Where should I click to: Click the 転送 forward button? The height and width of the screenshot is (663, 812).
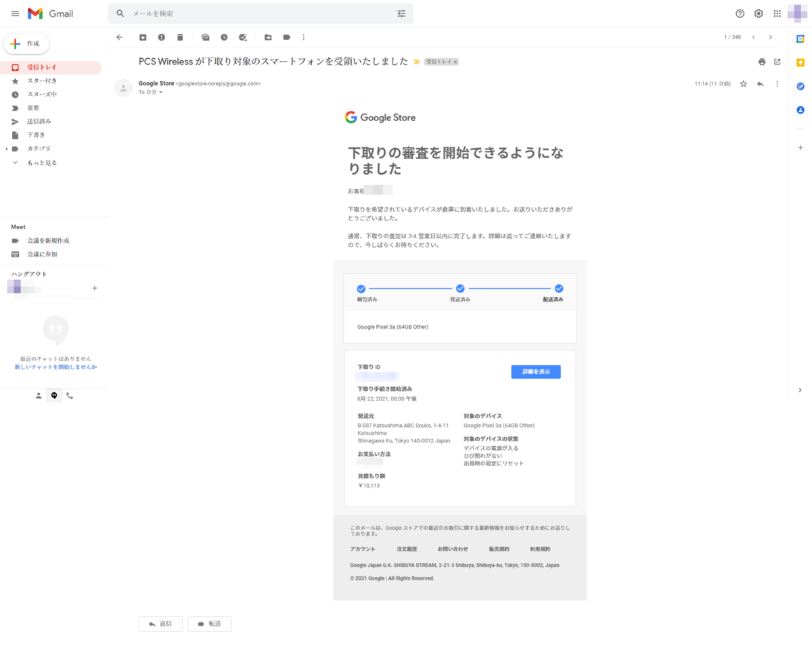[x=210, y=624]
